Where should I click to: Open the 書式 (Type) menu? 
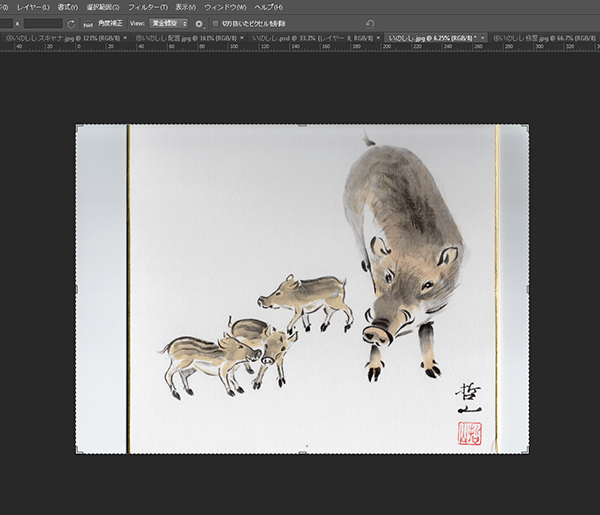click(67, 7)
